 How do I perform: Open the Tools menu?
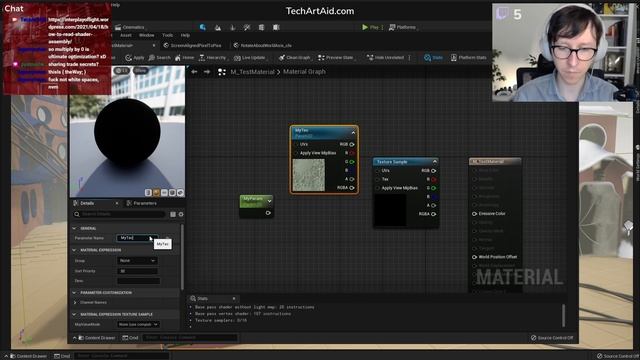(x=167, y=36)
